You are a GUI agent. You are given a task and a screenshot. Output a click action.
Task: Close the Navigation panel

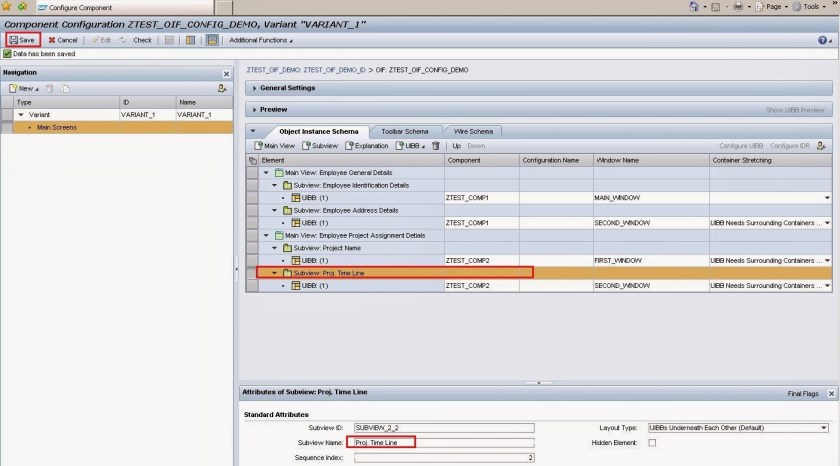[x=226, y=74]
